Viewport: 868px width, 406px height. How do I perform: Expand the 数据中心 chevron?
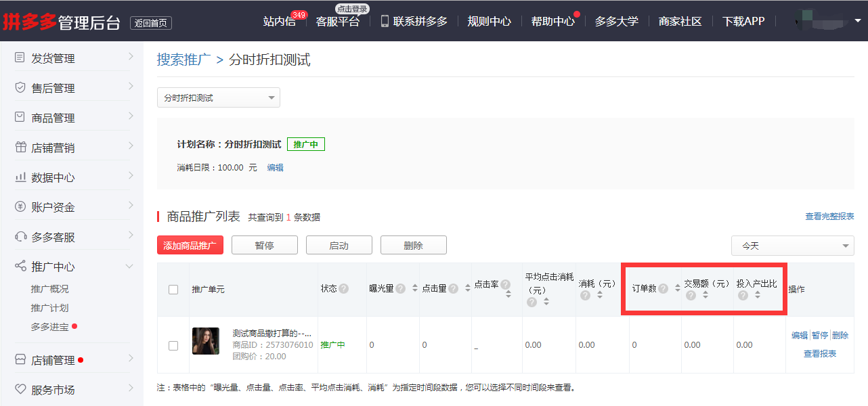[x=130, y=177]
